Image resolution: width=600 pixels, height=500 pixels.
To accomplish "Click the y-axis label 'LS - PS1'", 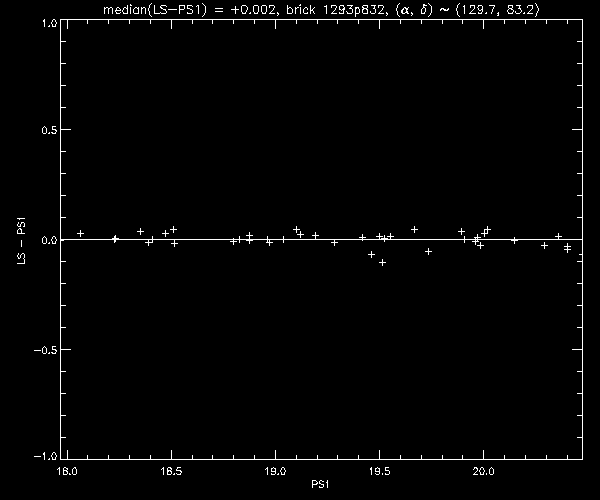I will click(x=22, y=241).
